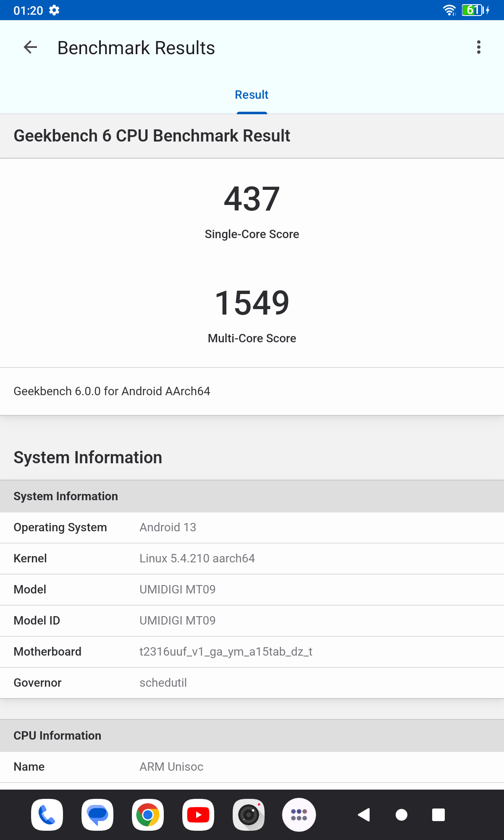Tap the Wi-Fi status icon
This screenshot has height=840, width=504.
tap(450, 10)
